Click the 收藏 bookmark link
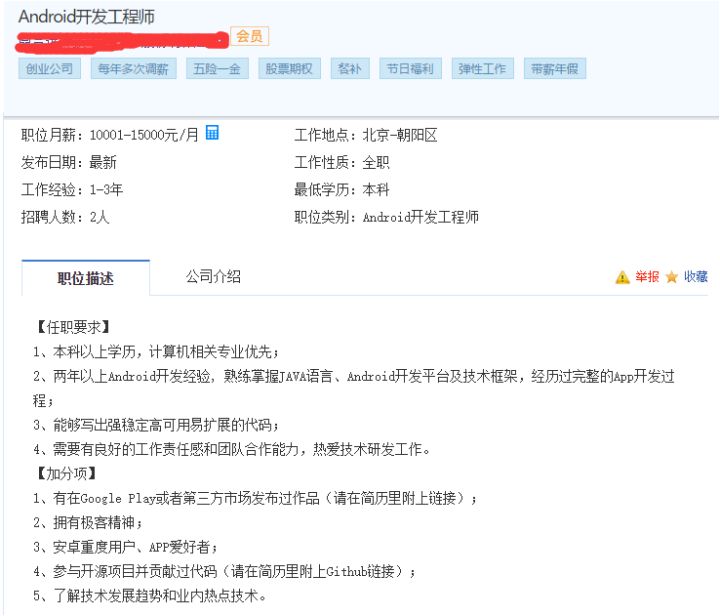The width and height of the screenshot is (720, 616). [x=696, y=277]
